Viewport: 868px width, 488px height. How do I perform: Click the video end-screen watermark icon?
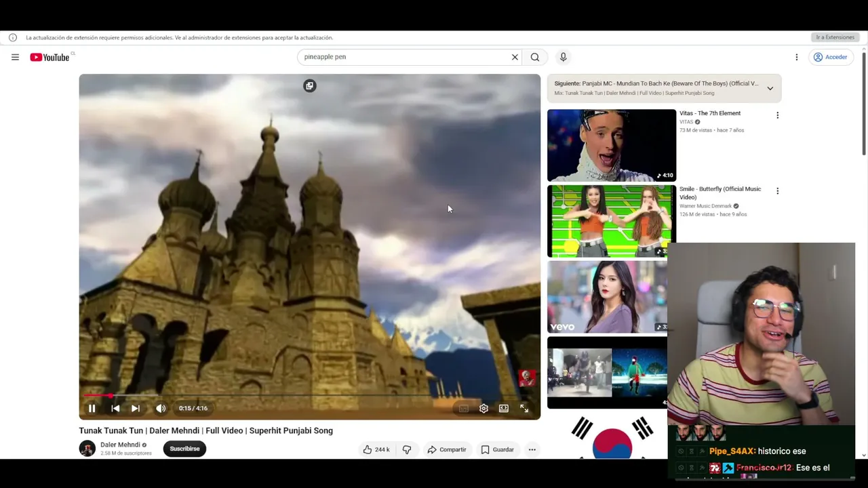(x=527, y=378)
